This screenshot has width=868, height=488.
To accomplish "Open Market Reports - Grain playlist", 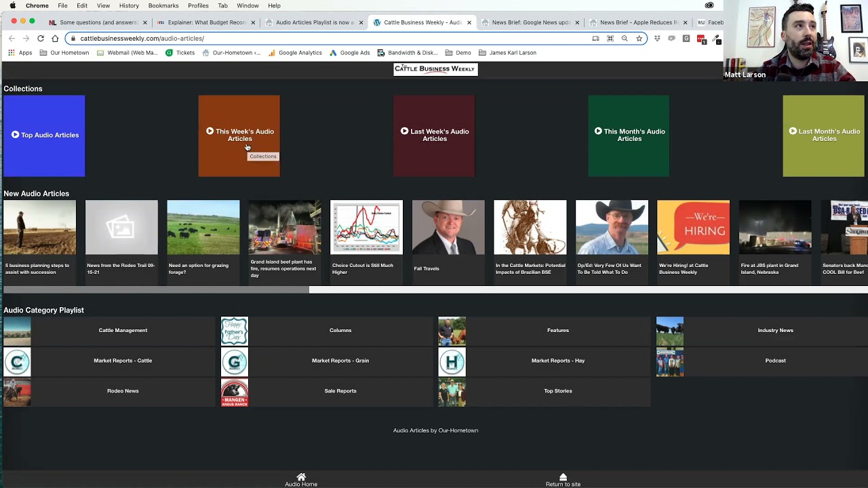I will (327, 361).
